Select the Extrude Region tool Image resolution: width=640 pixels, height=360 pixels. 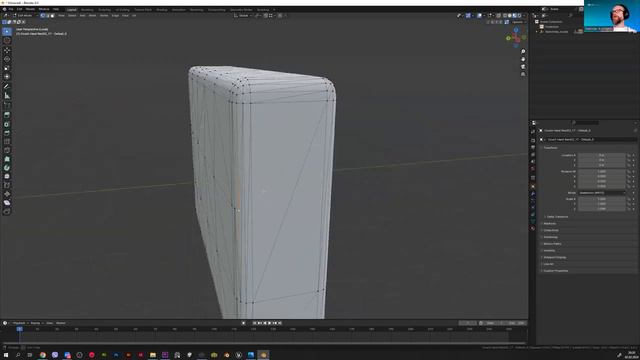[x=7, y=116]
